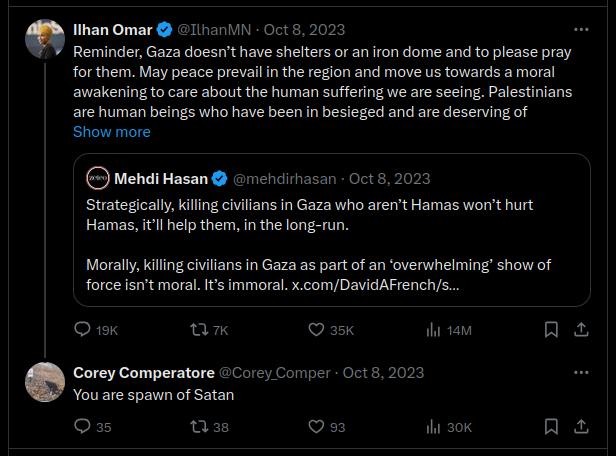Open @Corey_Comper handle profile
The image size is (616, 456).
pyautogui.click(x=274, y=373)
